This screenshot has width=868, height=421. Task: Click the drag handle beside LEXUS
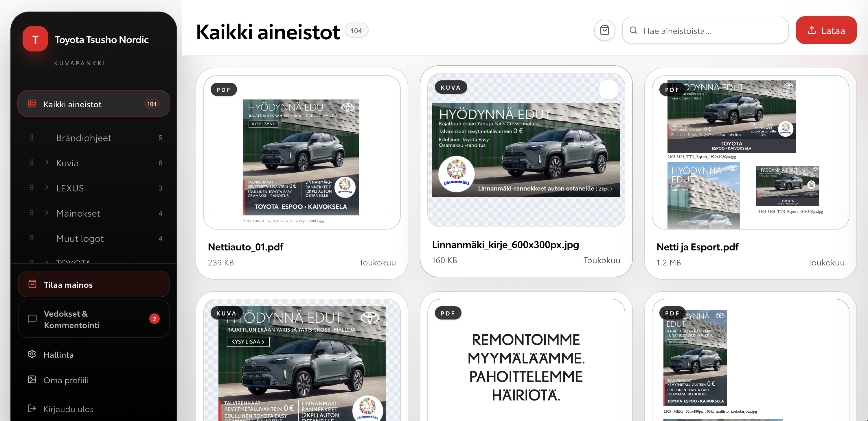(32, 188)
